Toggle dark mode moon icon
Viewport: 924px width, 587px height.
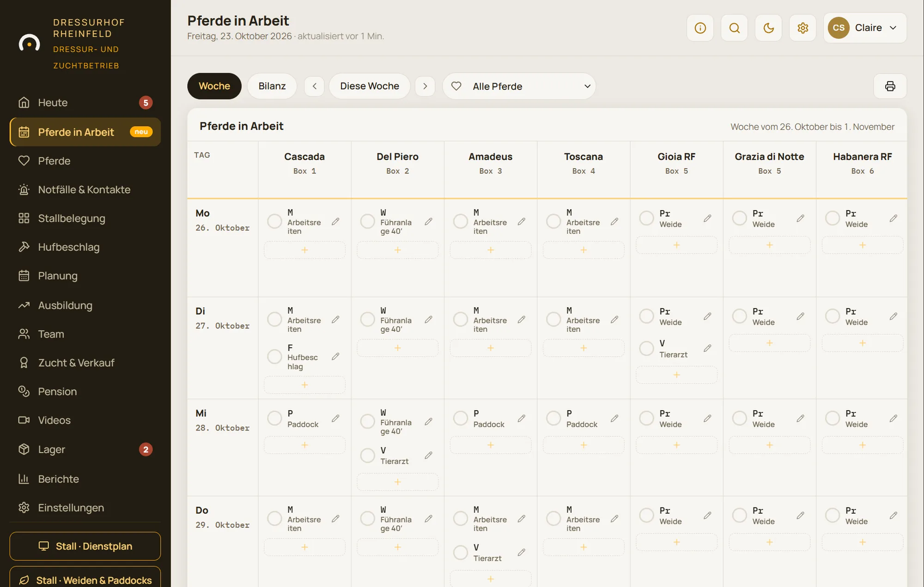(x=768, y=28)
